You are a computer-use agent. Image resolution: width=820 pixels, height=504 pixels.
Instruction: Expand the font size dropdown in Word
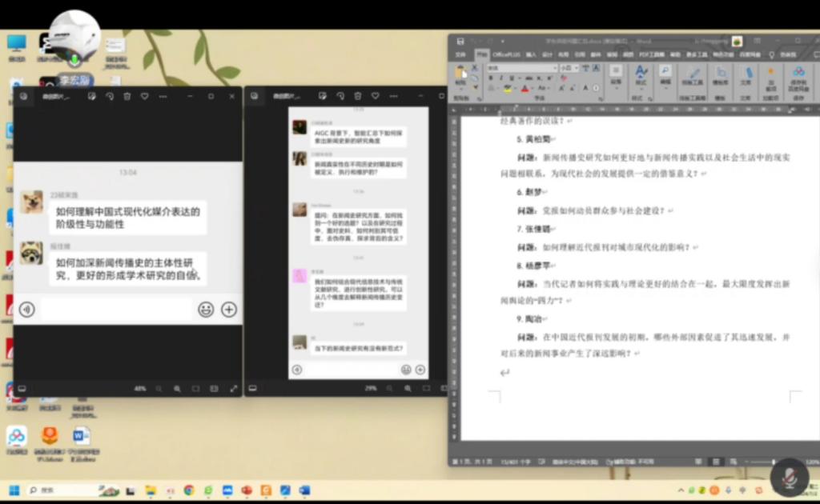tap(577, 68)
